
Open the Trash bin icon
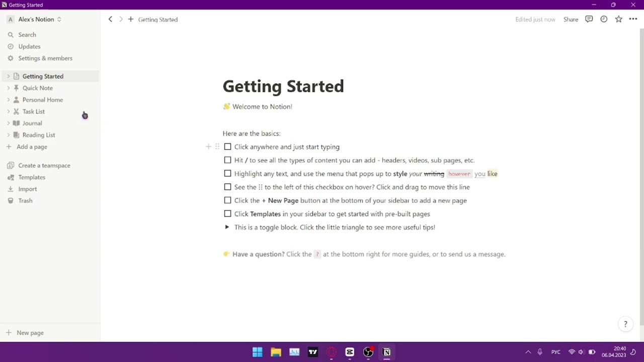click(x=10, y=201)
